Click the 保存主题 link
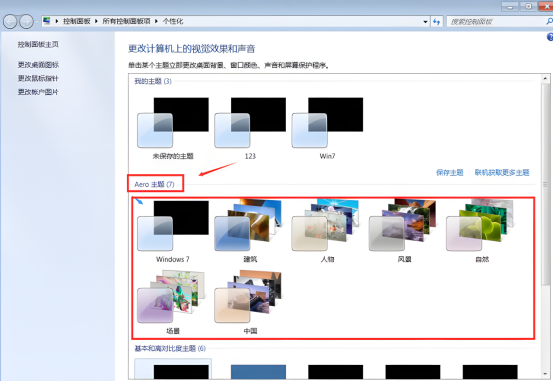This screenshot has width=553, height=381. pos(450,173)
